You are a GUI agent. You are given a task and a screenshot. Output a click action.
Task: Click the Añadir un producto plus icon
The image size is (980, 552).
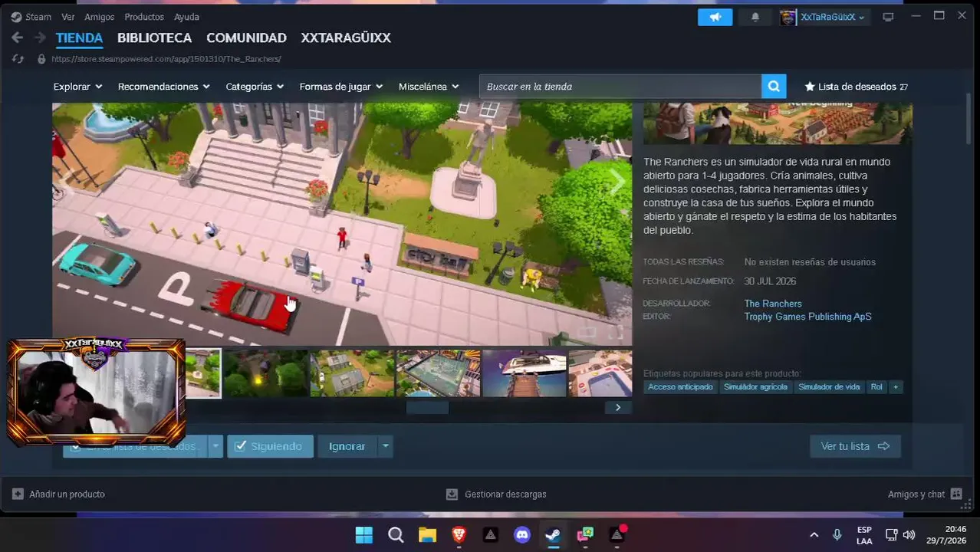pos(18,495)
